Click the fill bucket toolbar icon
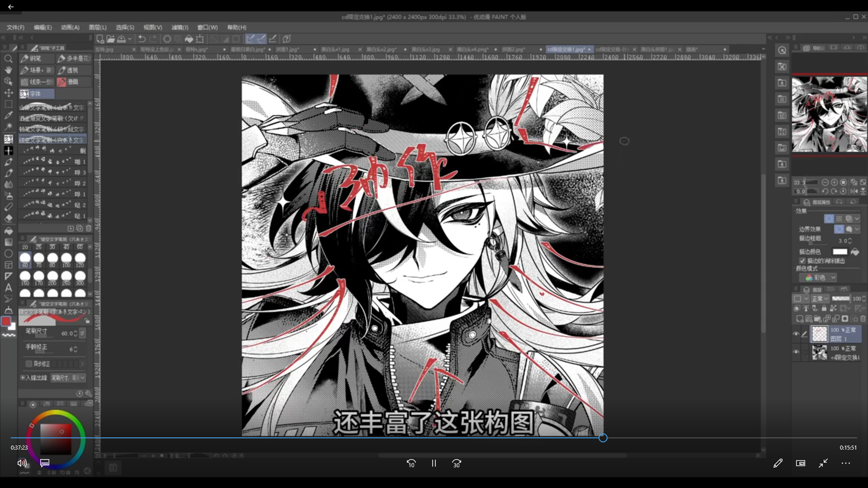This screenshot has height=488, width=868. [189, 39]
